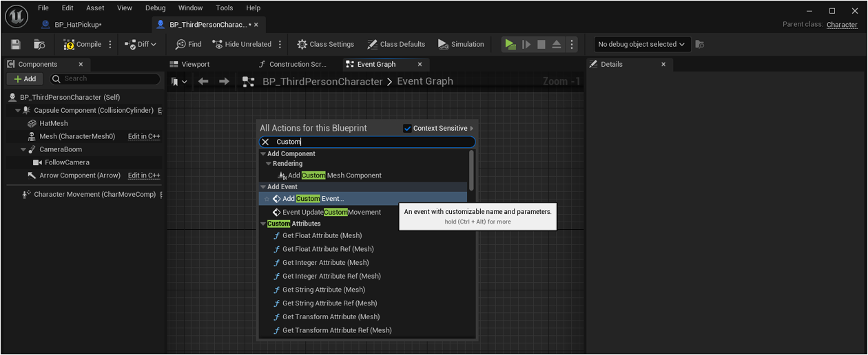The width and height of the screenshot is (868, 355).
Task: Open the Tools menu
Action: pyautogui.click(x=225, y=8)
